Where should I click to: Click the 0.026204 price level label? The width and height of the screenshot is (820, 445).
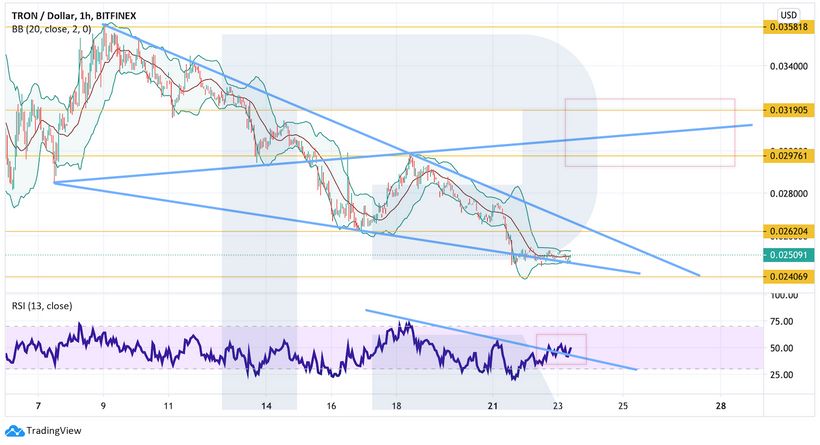point(786,231)
